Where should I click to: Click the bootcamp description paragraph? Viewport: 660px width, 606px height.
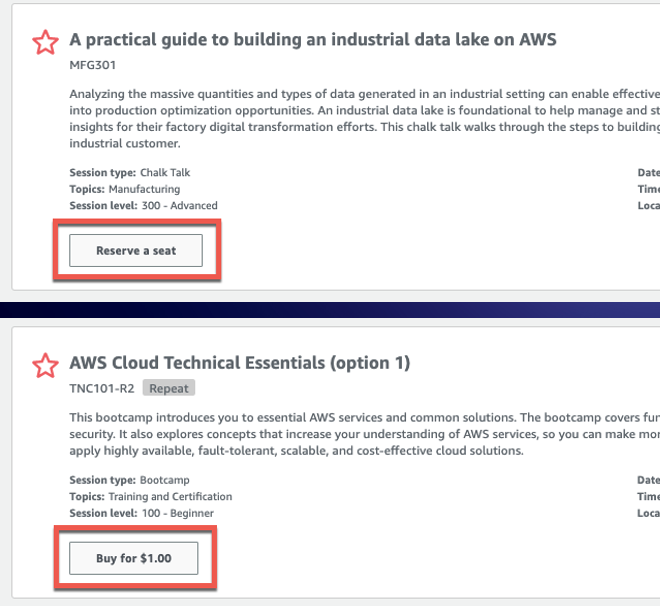[365, 434]
